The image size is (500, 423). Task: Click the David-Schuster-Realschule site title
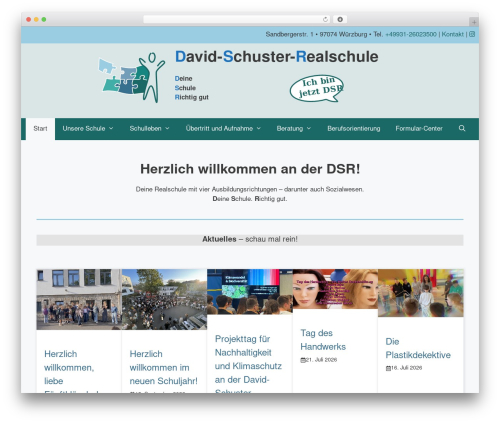277,57
